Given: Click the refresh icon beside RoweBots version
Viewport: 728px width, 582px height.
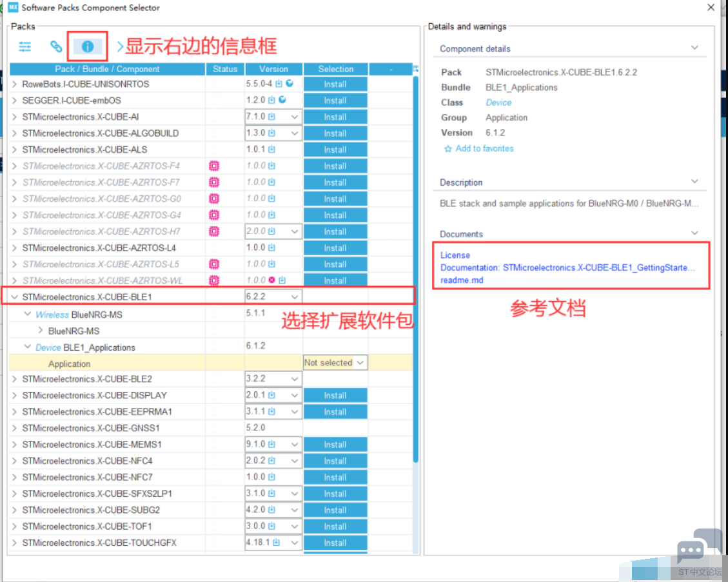Looking at the screenshot, I should [x=290, y=84].
